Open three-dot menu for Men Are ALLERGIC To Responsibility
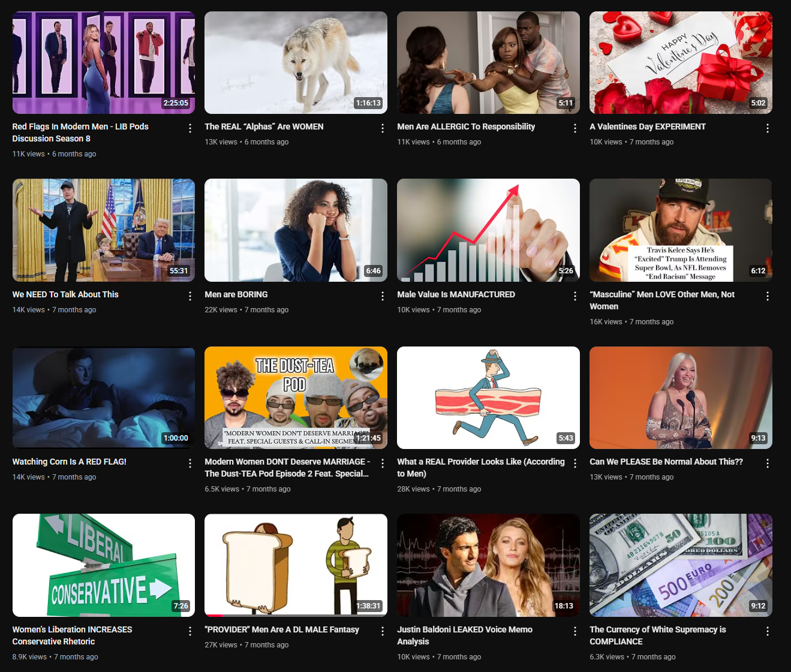 (x=575, y=128)
